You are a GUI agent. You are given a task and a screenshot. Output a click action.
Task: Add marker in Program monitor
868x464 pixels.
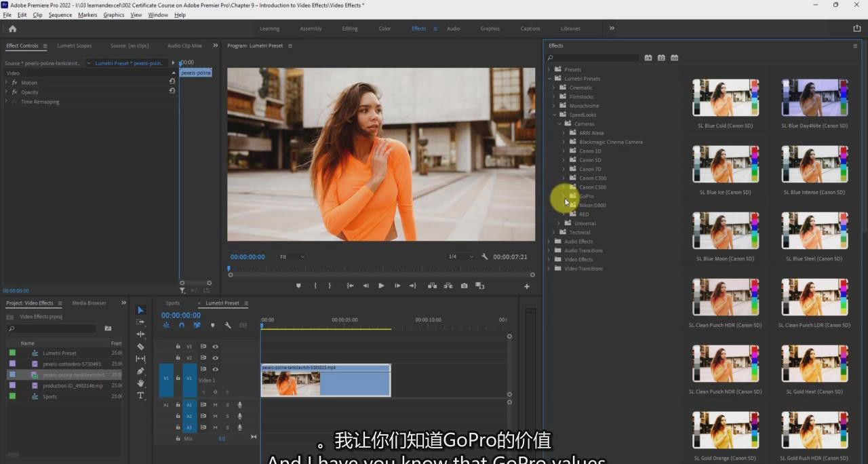(298, 286)
